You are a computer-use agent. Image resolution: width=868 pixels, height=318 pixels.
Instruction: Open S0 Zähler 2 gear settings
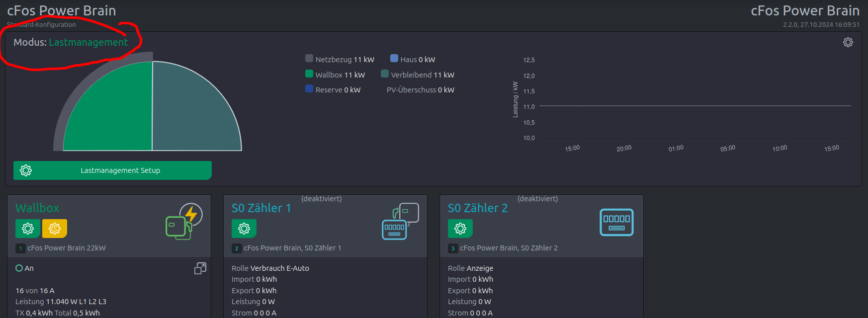coord(460,229)
